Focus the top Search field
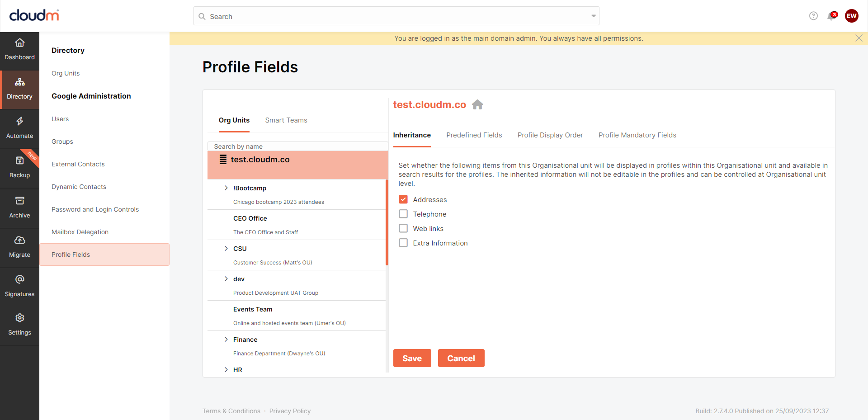 point(396,16)
